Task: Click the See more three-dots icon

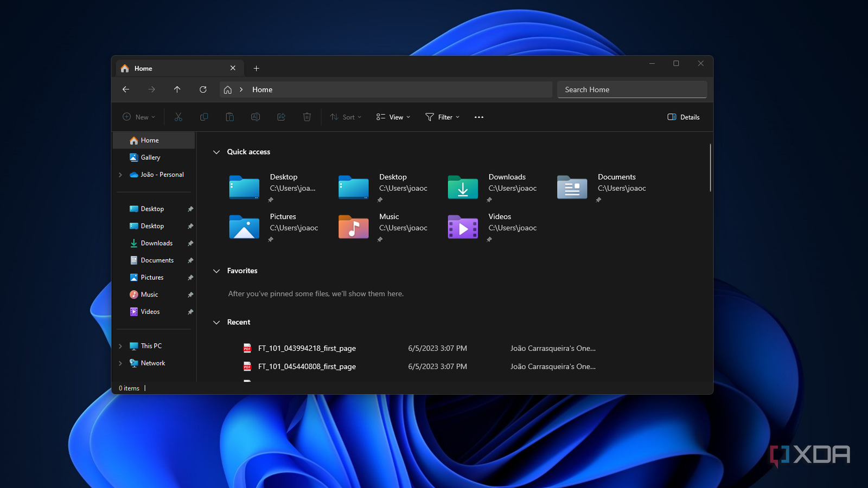Action: 478,117
